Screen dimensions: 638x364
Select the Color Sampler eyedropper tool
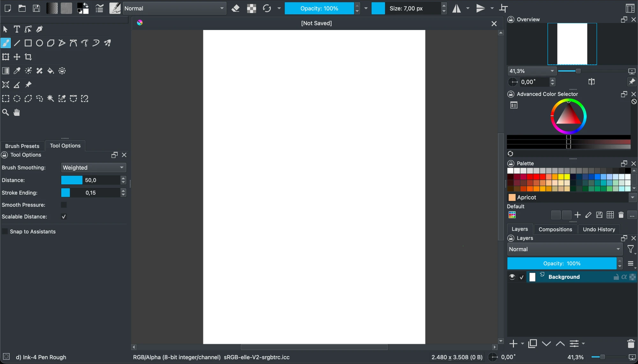(17, 71)
